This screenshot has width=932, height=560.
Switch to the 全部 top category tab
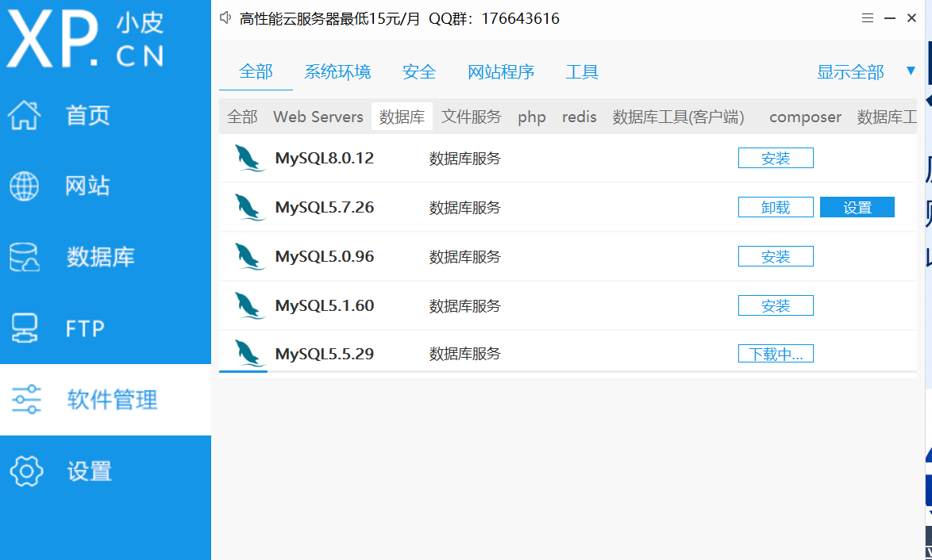(256, 72)
